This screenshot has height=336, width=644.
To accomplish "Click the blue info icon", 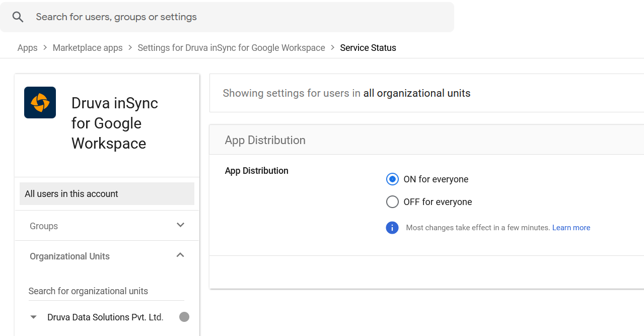I will [392, 228].
